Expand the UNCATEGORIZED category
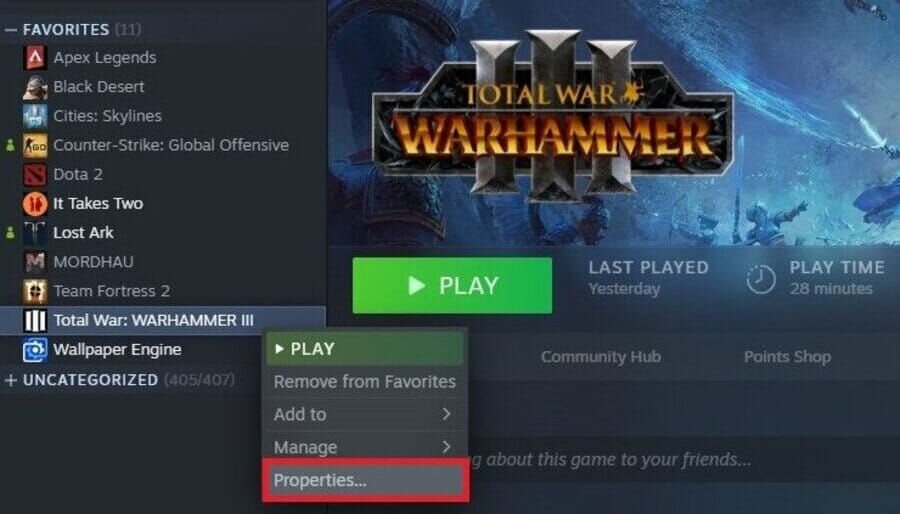900x514 pixels. tap(10, 380)
